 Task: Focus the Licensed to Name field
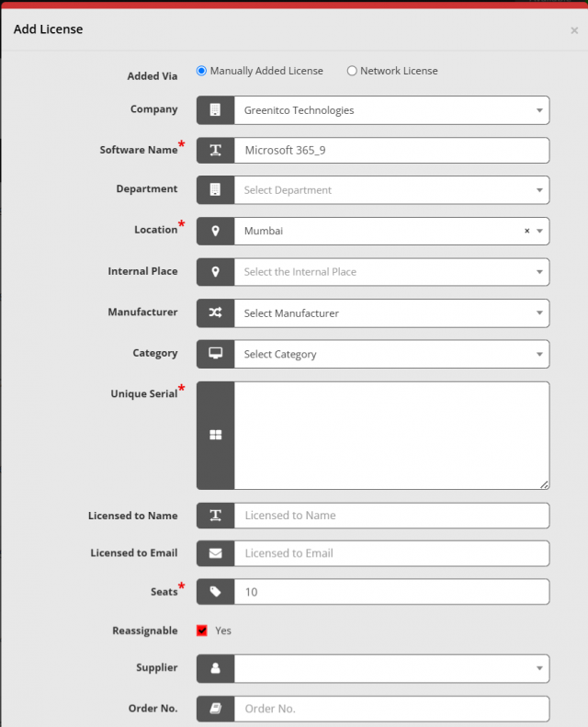391,515
